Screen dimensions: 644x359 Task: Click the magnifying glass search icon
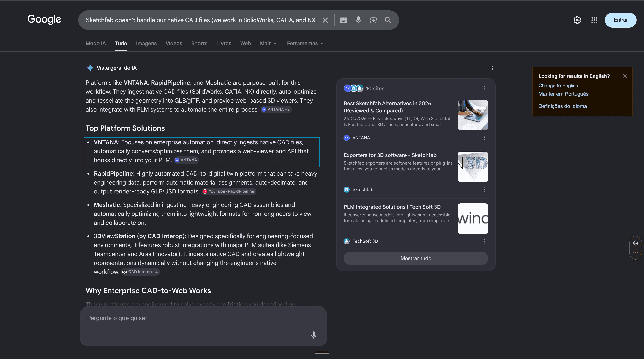[x=388, y=20]
